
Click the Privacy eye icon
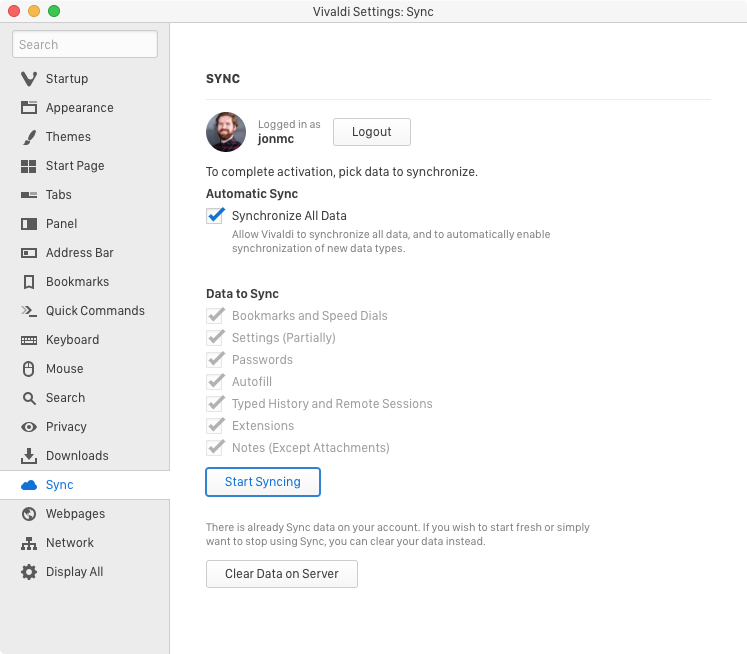point(29,427)
